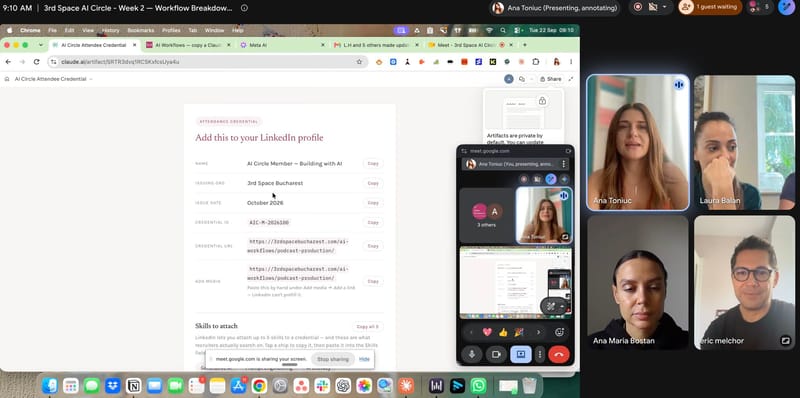Bookmark this page with the star icon
The height and width of the screenshot is (398, 800).
[359, 62]
